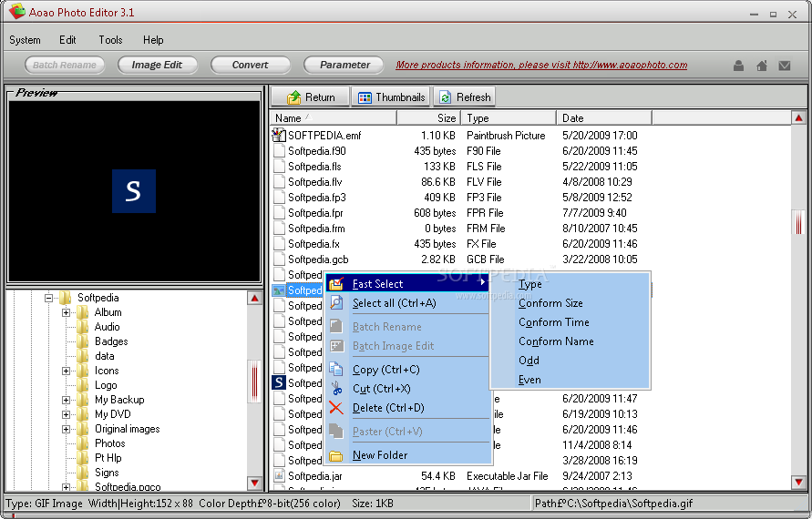Click the Fast Select menu icon

(336, 283)
